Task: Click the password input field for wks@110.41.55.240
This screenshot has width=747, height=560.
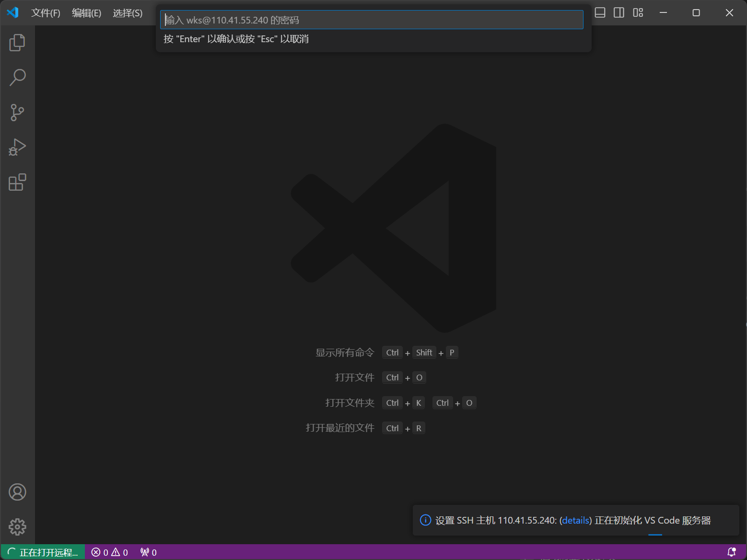Action: pos(372,20)
